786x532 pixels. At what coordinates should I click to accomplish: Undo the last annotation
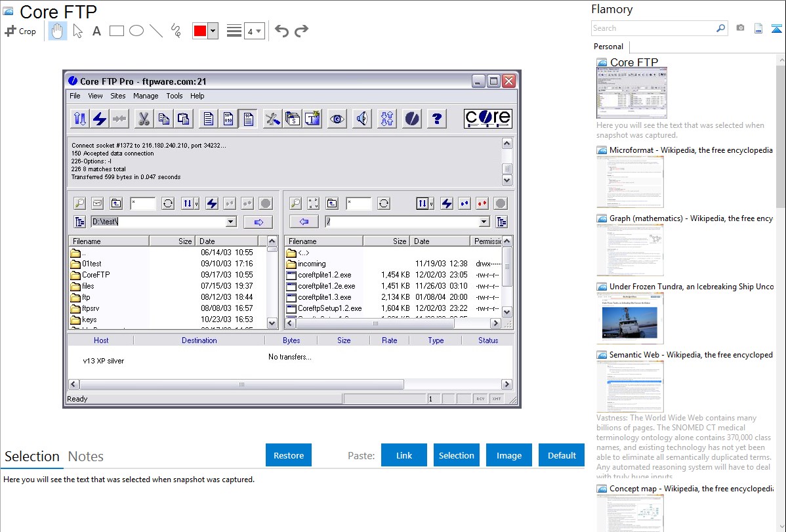pyautogui.click(x=281, y=31)
